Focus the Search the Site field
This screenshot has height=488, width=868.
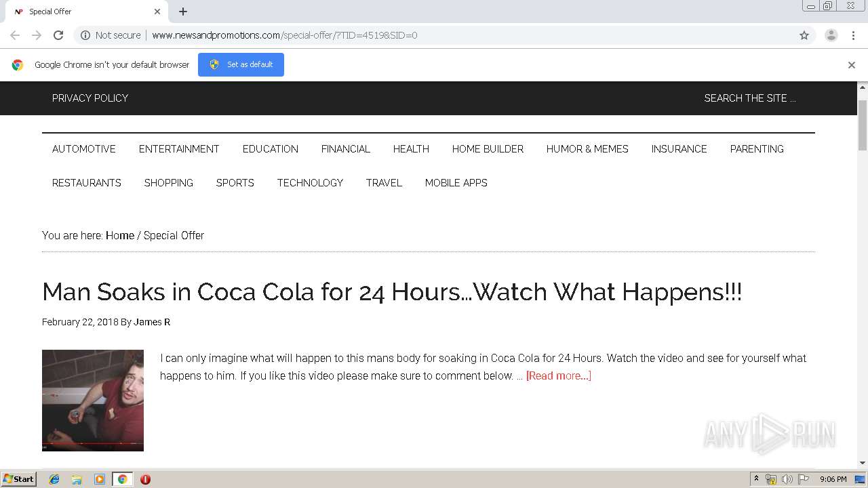(750, 98)
